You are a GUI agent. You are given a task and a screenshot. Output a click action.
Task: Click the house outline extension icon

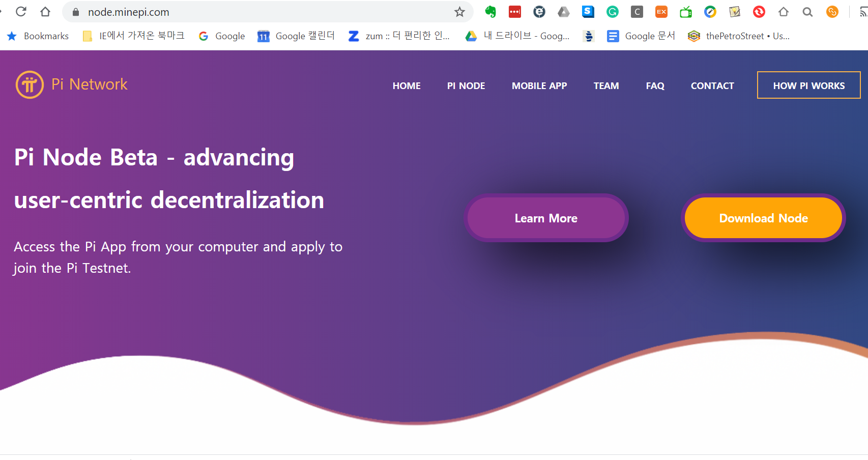[x=784, y=12]
